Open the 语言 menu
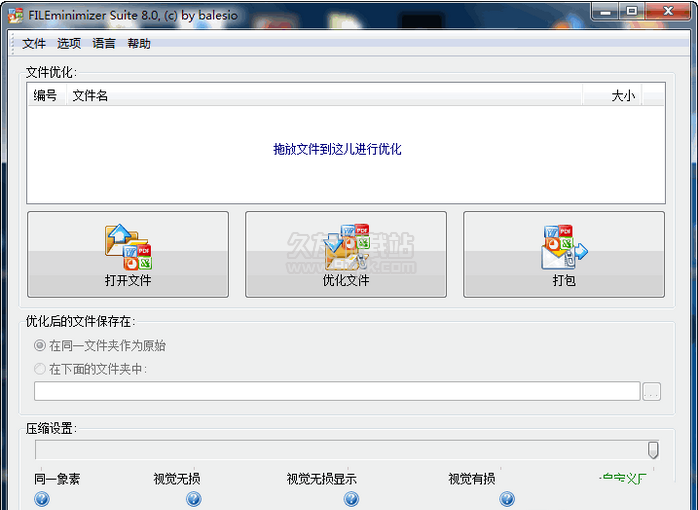The width and height of the screenshot is (698, 510). 104,44
